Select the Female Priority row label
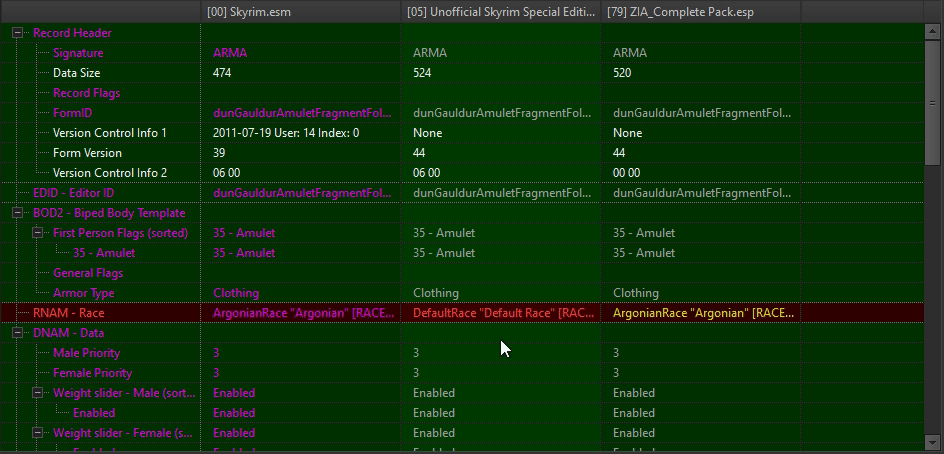Screen dimensions: 944x454 click(92, 373)
